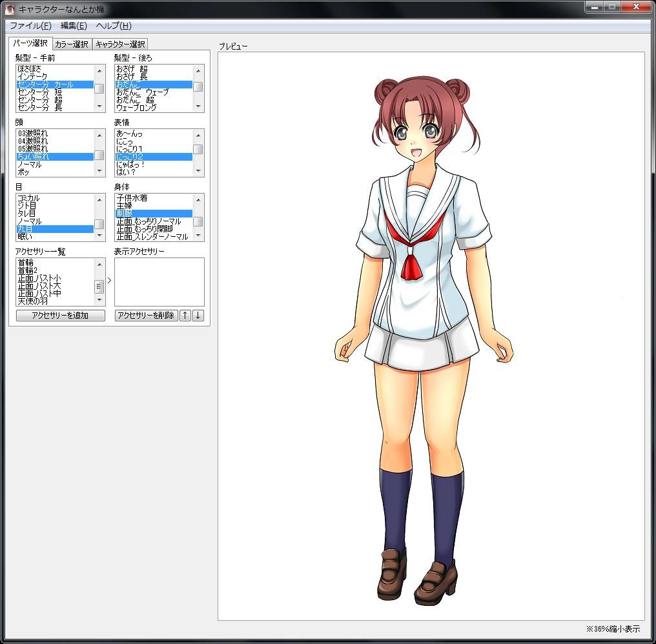Click the move accessory up arrow button
Screen dimensions: 656x644
185,316
